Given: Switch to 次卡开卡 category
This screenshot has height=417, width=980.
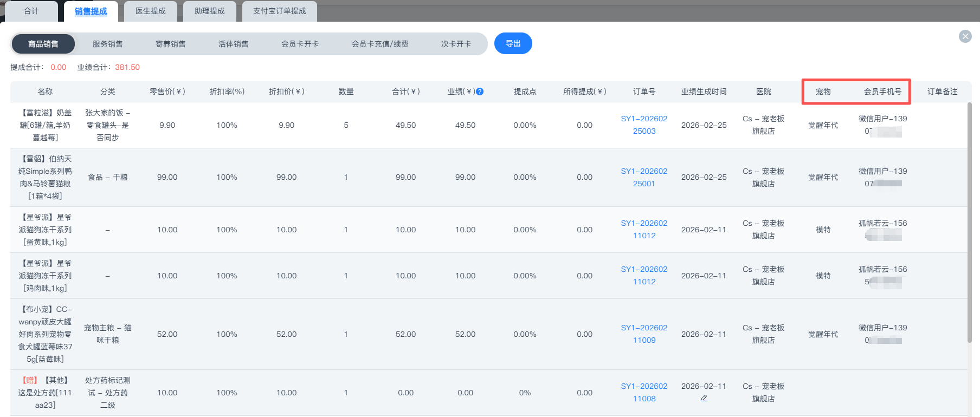Looking at the screenshot, I should coord(456,44).
